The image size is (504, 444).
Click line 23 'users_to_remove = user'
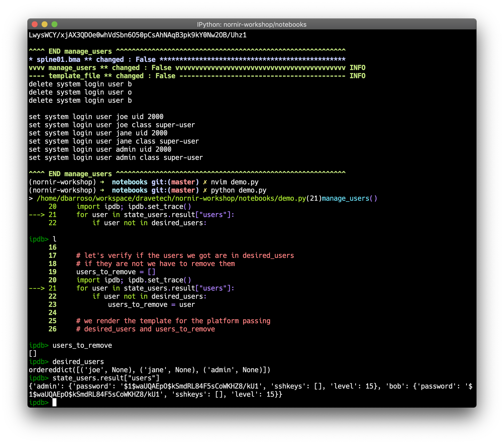point(151,305)
